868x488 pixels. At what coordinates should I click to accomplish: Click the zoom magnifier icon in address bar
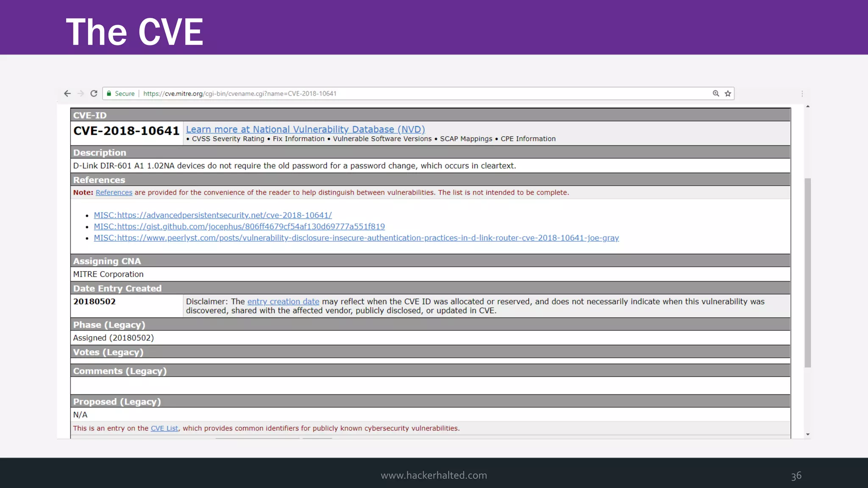(x=716, y=94)
